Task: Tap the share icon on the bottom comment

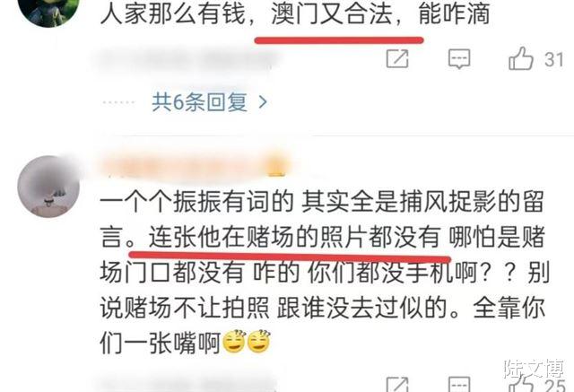Action: click(x=397, y=384)
